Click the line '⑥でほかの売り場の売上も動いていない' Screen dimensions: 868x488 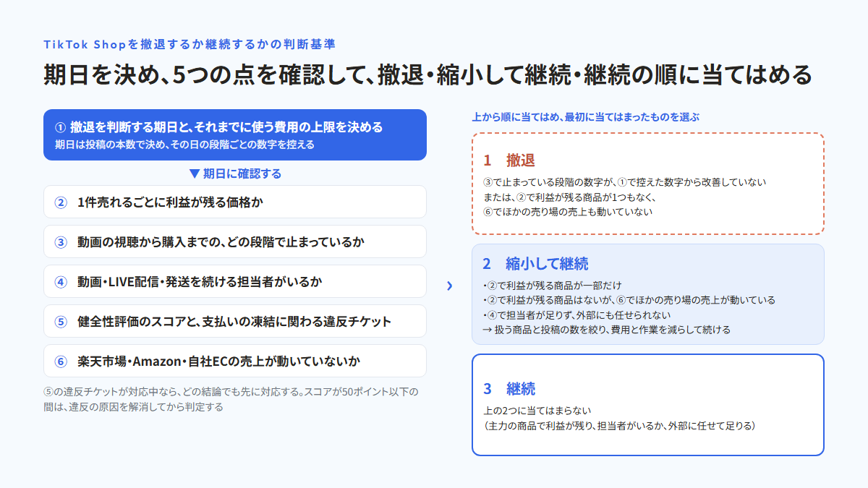pos(568,212)
